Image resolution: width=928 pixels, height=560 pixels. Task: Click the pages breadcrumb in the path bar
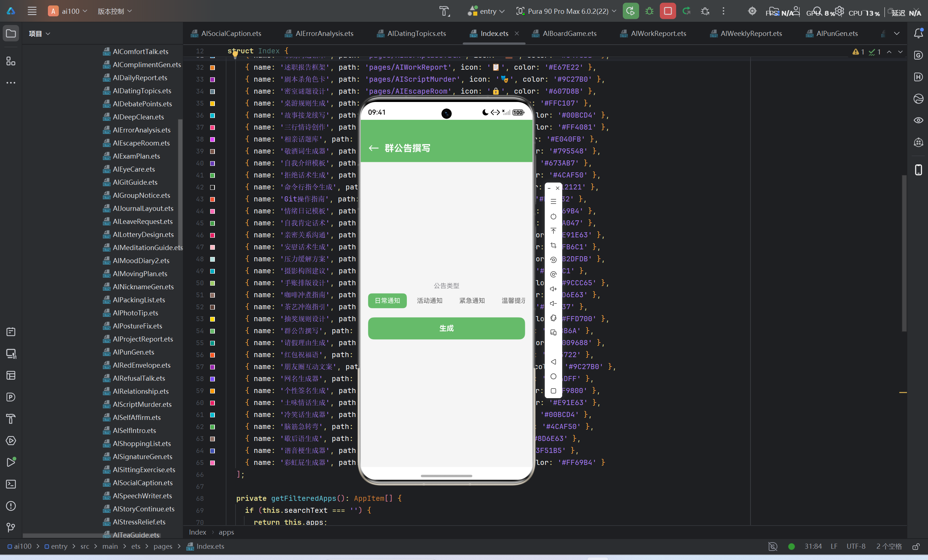163,546
